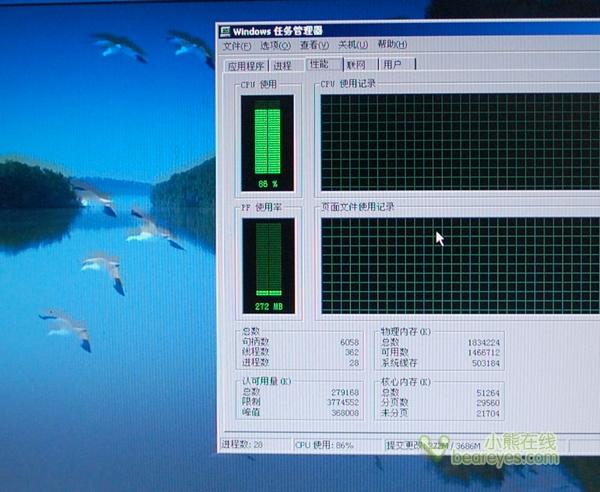Click the 核心内存(K) group label
The width and height of the screenshot is (600, 492).
(x=405, y=382)
